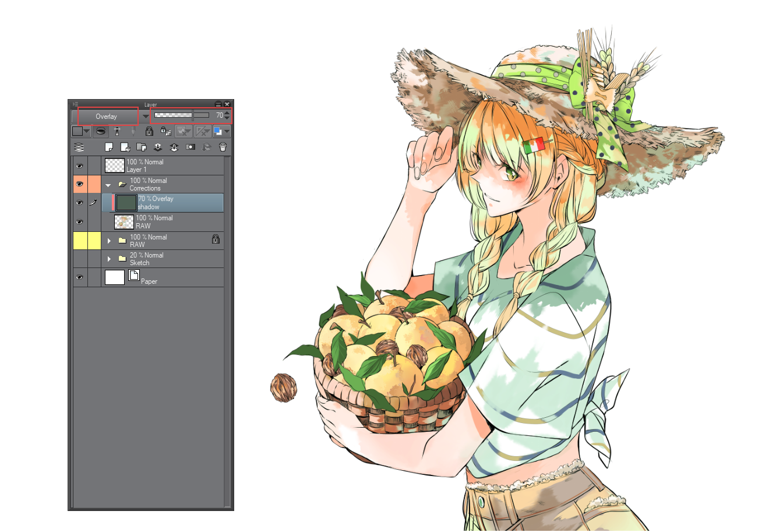Increase opacity with the up stepper arrow

point(227,112)
